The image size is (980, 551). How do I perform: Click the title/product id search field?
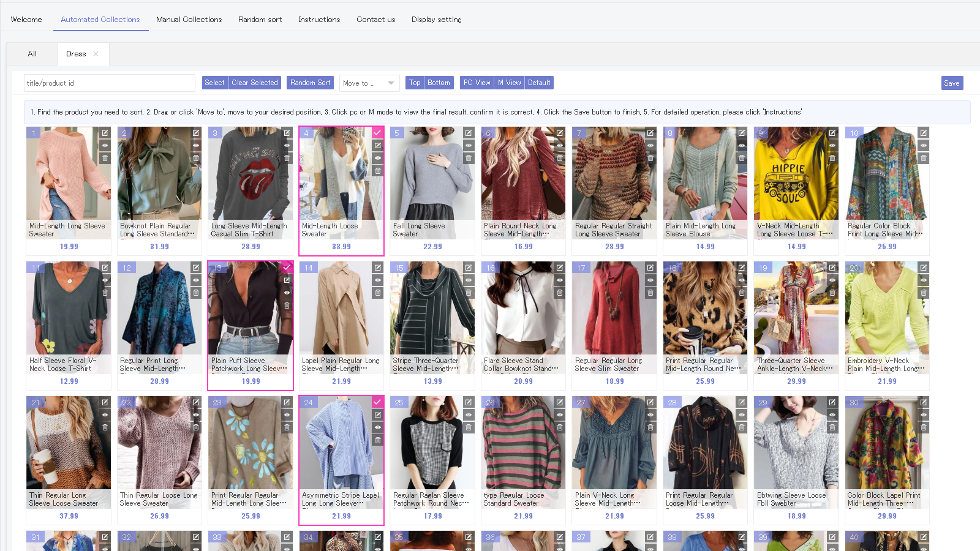tap(109, 83)
